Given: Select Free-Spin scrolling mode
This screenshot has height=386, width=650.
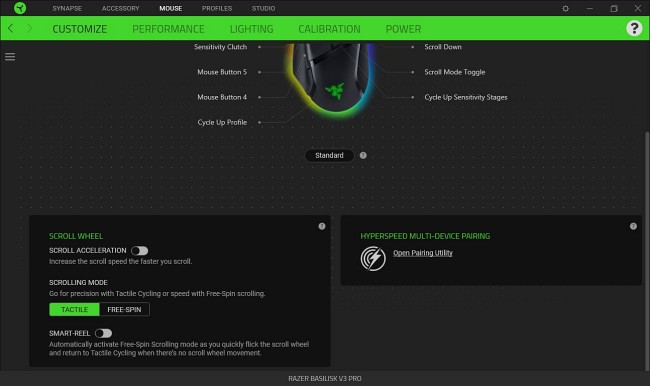Looking at the screenshot, I should (124, 309).
